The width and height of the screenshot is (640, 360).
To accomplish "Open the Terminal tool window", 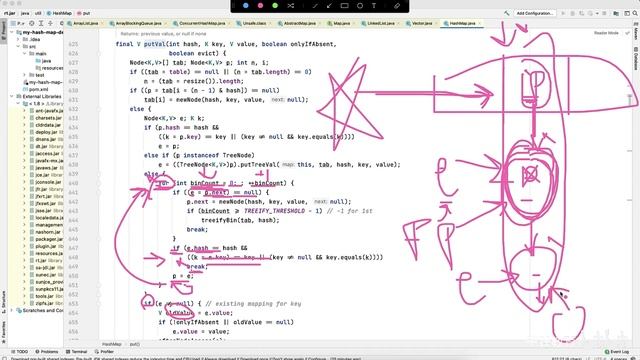I will (76, 351).
